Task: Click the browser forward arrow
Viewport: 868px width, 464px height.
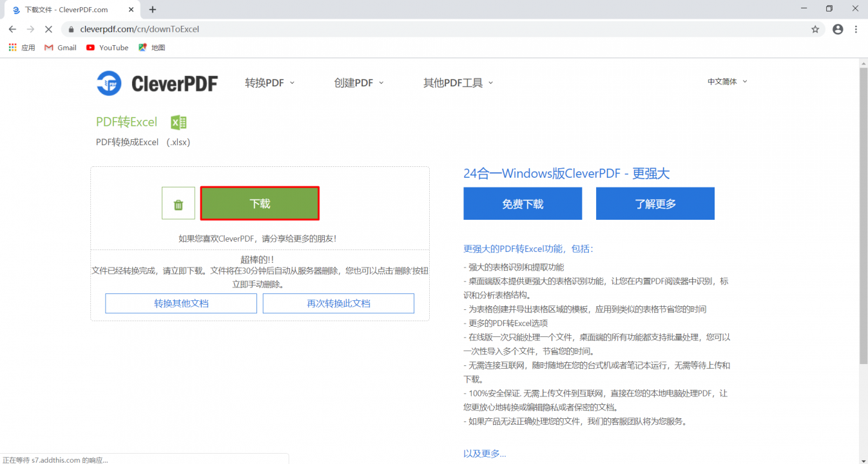Action: tap(30, 29)
